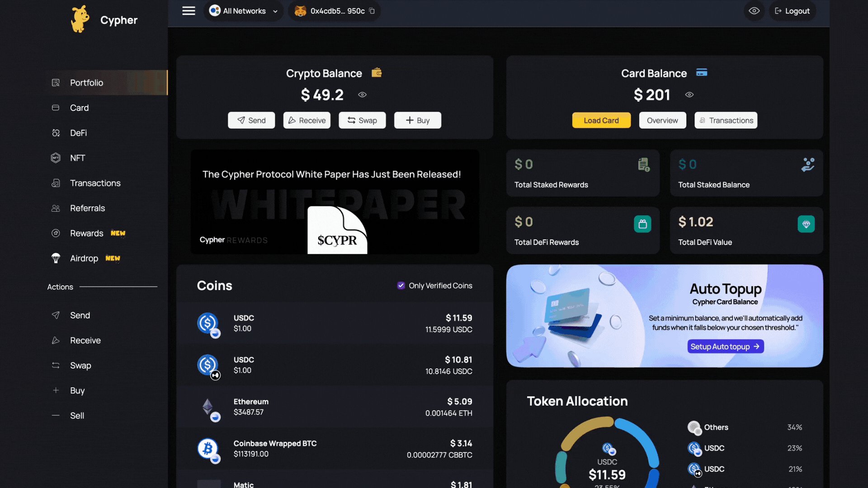Click the Cypher dog logo
Viewport: 868px width, 488px height.
80,19
